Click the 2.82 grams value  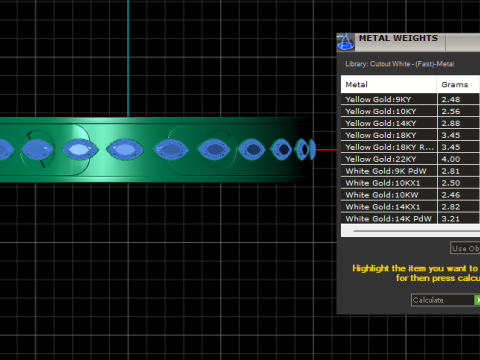point(451,207)
